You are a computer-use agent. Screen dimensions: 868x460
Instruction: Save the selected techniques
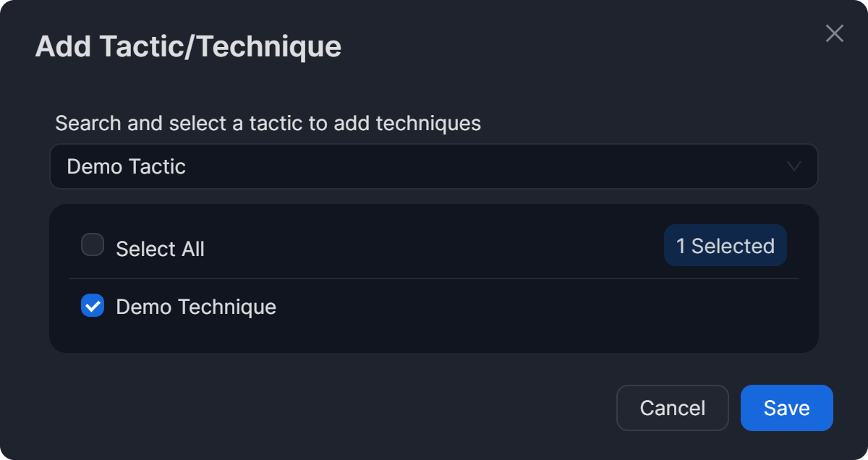(x=786, y=408)
